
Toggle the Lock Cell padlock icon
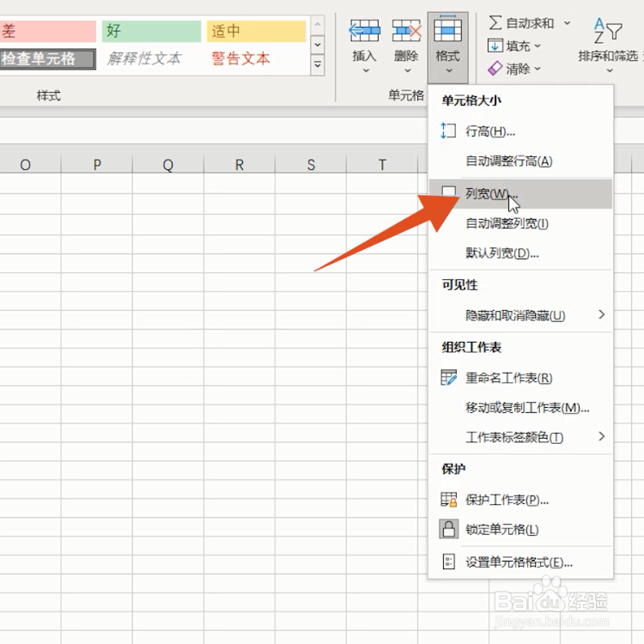pos(448,529)
